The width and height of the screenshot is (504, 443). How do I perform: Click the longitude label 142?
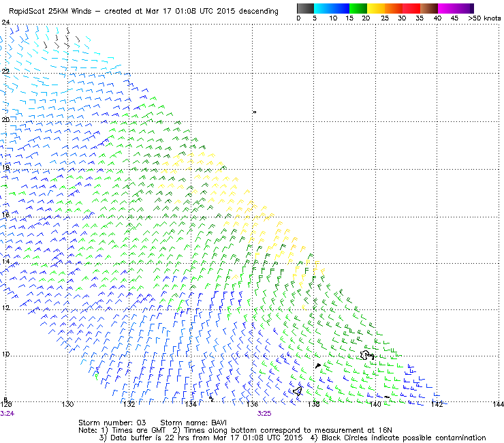pos(437,404)
